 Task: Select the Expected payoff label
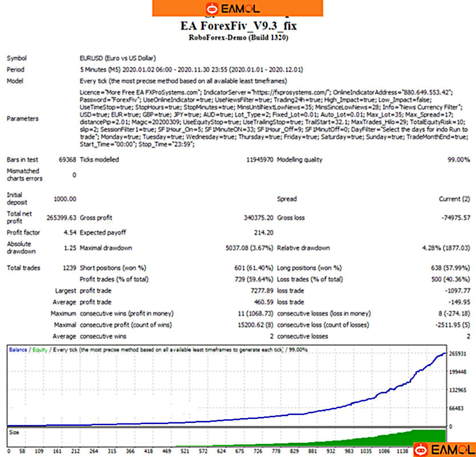[103, 232]
